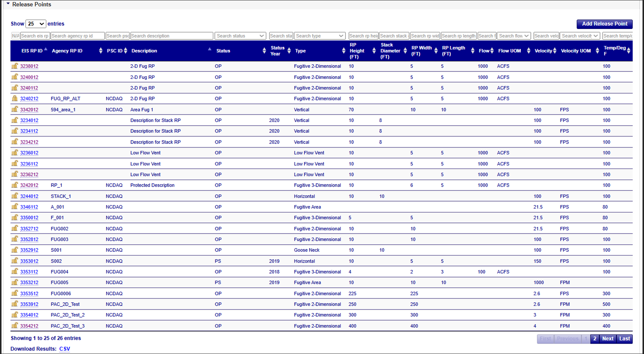Collapse the Release Points section
644x354 pixels.
pyautogui.click(x=8, y=4)
